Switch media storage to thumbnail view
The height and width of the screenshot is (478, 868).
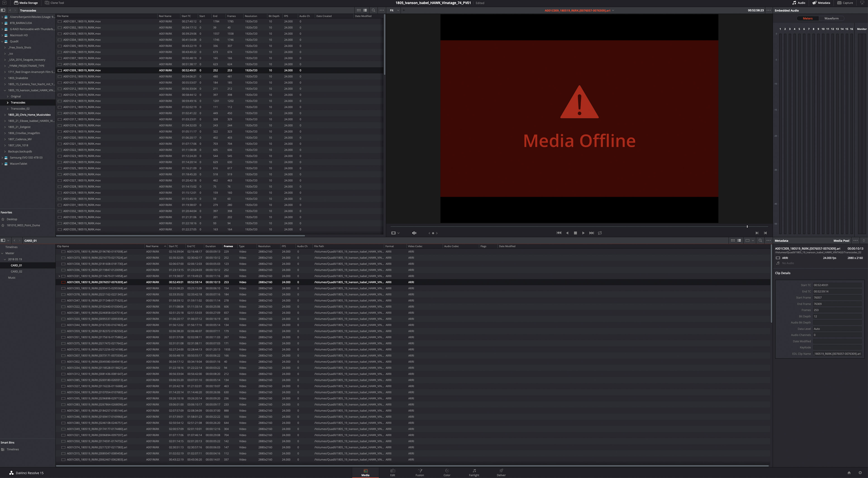pos(359,10)
